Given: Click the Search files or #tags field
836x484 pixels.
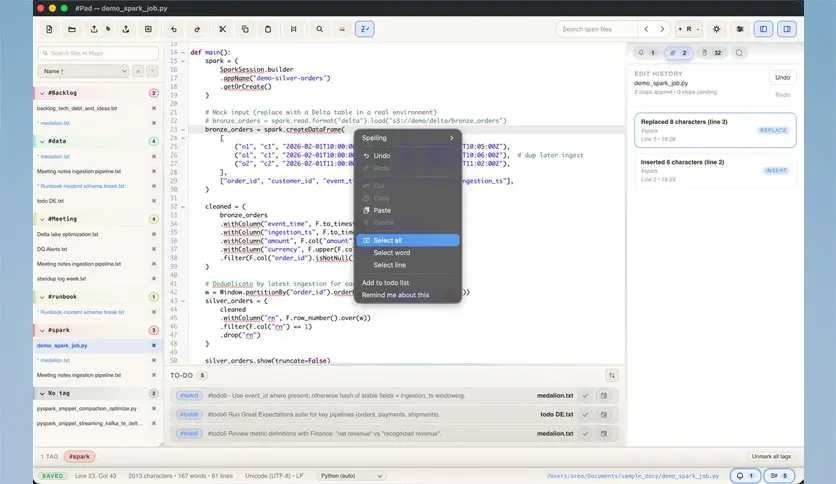Looking at the screenshot, I should click(98, 53).
